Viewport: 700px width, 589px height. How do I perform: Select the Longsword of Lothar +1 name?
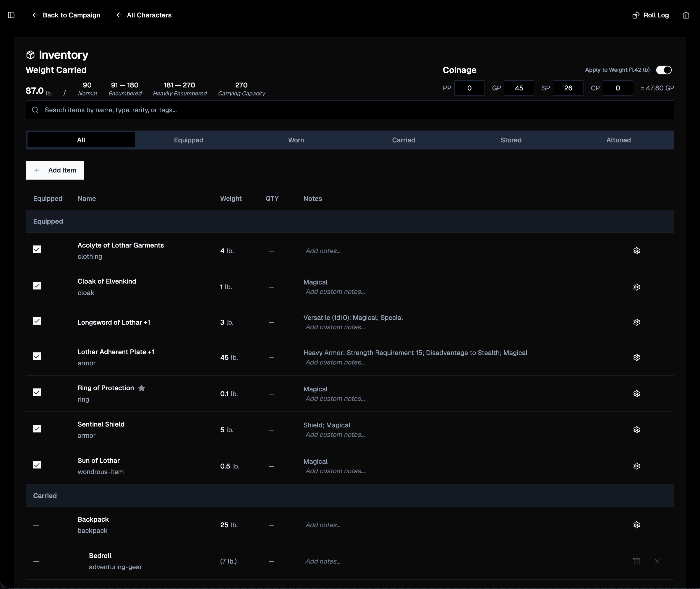pyautogui.click(x=114, y=322)
